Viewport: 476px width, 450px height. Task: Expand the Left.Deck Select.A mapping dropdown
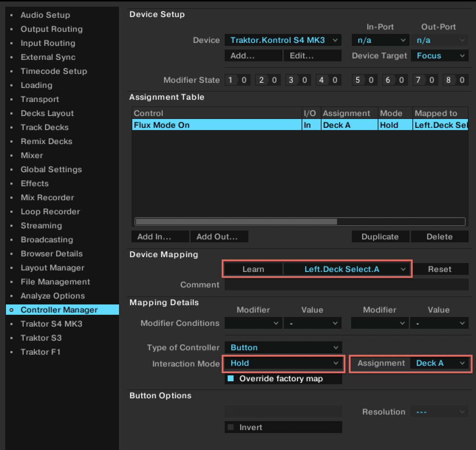[x=347, y=269]
